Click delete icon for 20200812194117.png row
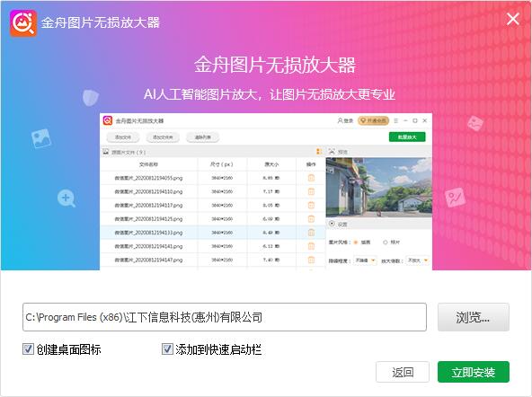This screenshot has width=532, height=397. 311,205
